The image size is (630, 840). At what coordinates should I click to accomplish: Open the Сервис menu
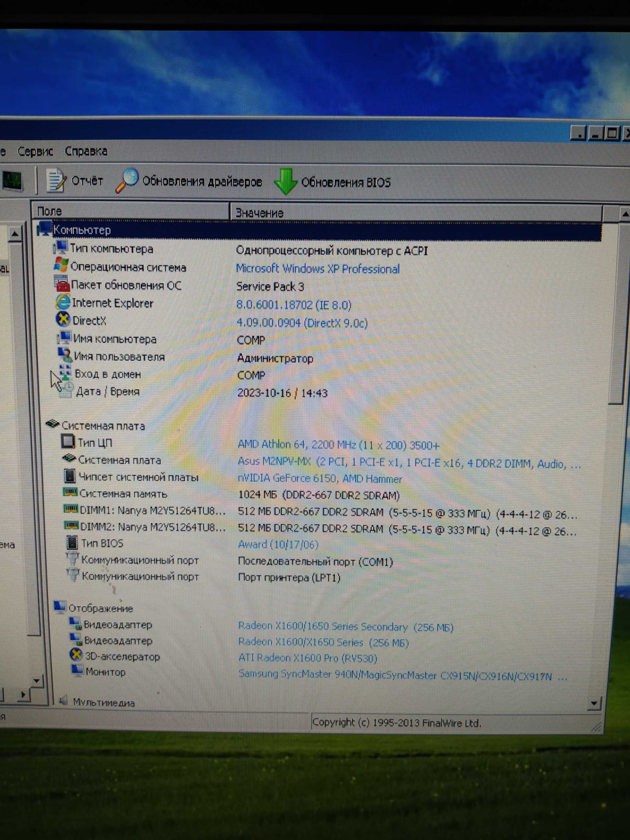[35, 151]
